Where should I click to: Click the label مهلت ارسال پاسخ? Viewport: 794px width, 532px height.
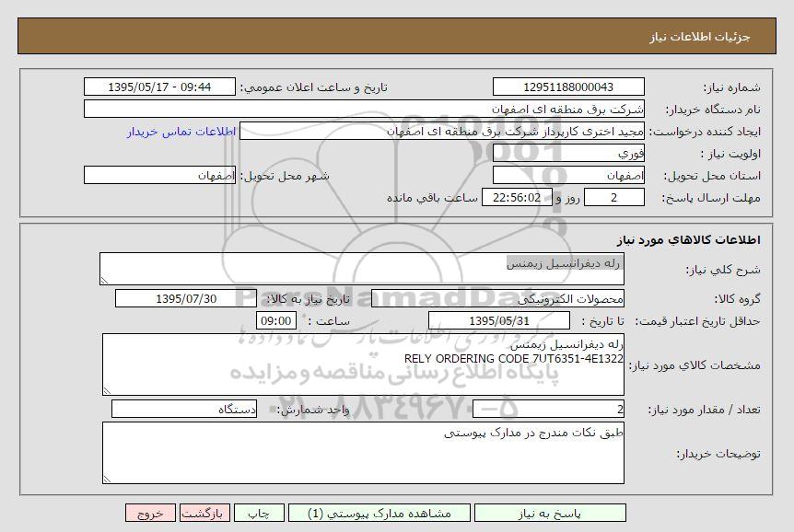point(711,198)
